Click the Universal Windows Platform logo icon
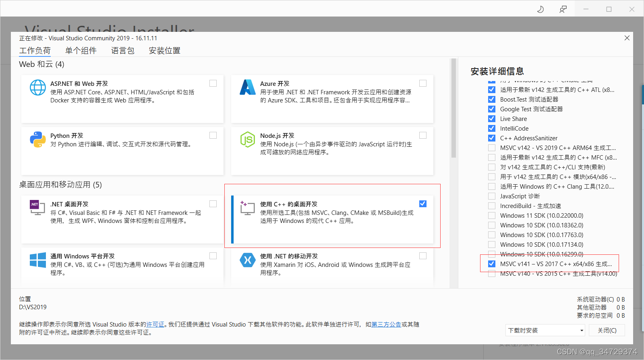The image size is (644, 360). click(x=38, y=260)
